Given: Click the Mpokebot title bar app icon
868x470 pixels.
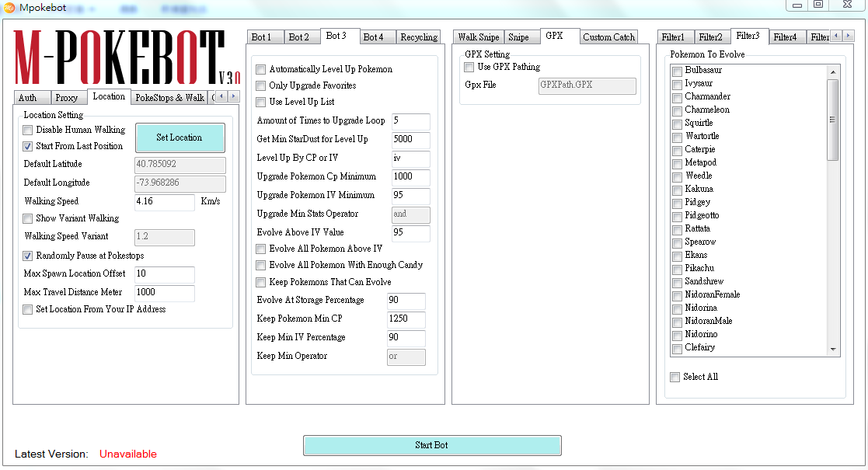Looking at the screenshot, I should pos(9,8).
